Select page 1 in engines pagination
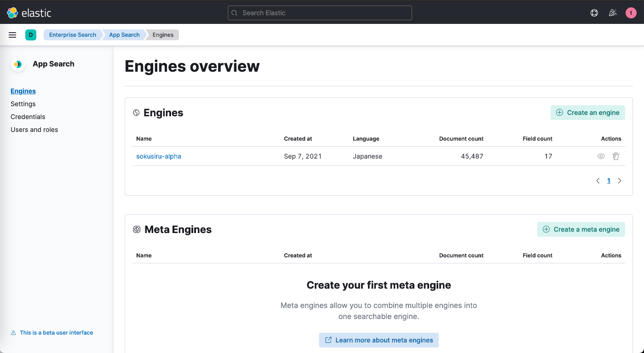Screen dimensions: 644x353 [x=609, y=181]
